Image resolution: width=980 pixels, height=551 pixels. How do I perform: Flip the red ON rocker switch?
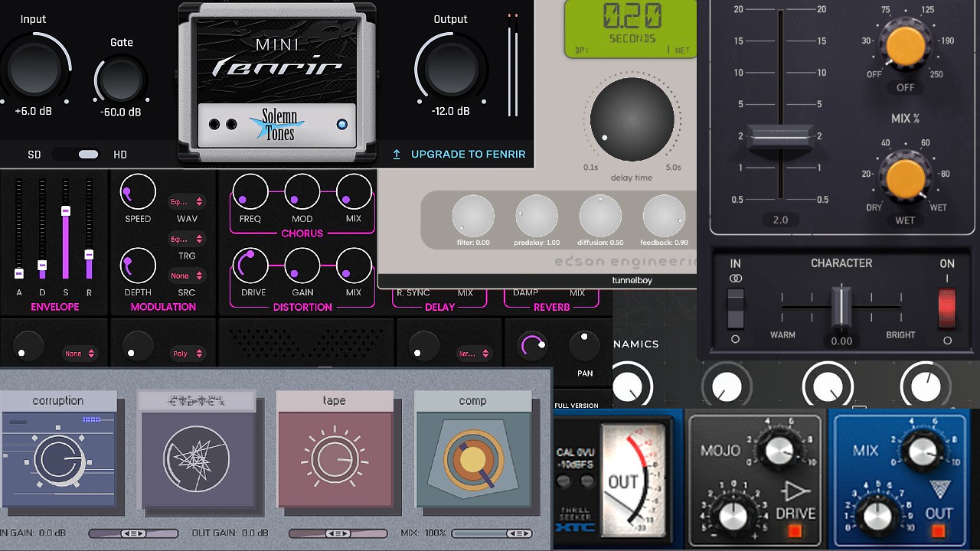click(947, 308)
